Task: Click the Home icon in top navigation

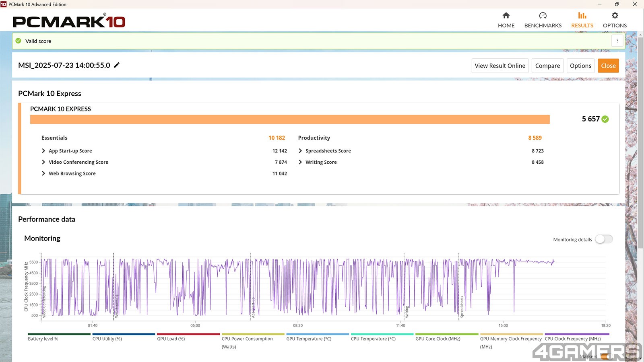Action: (506, 16)
